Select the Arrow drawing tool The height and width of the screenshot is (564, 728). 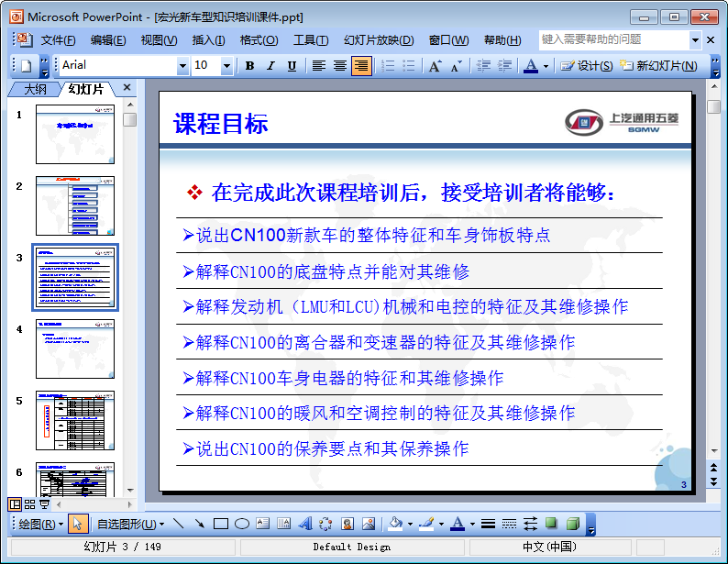click(x=200, y=524)
